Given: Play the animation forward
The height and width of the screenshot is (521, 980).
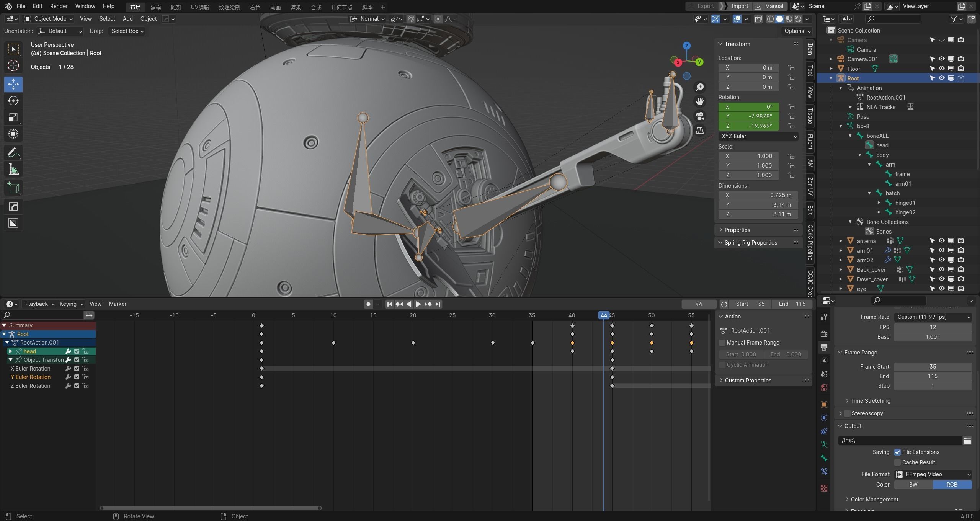Looking at the screenshot, I should coord(418,304).
